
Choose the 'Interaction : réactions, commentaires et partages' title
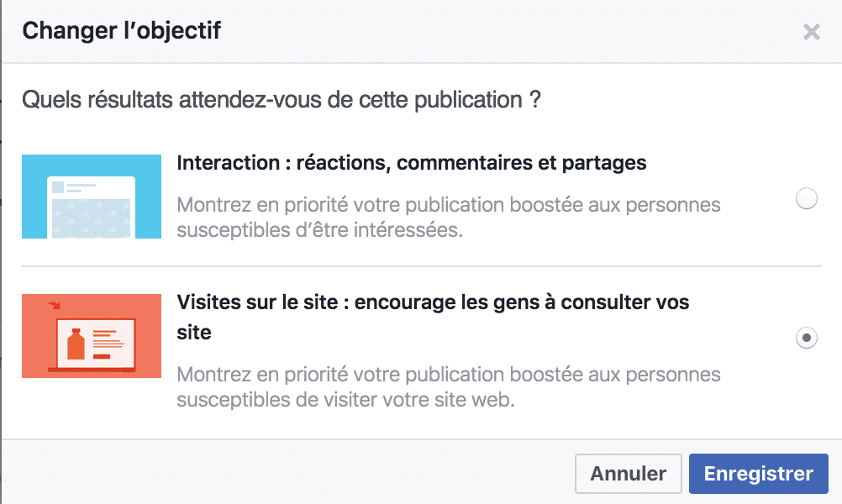pos(411,163)
